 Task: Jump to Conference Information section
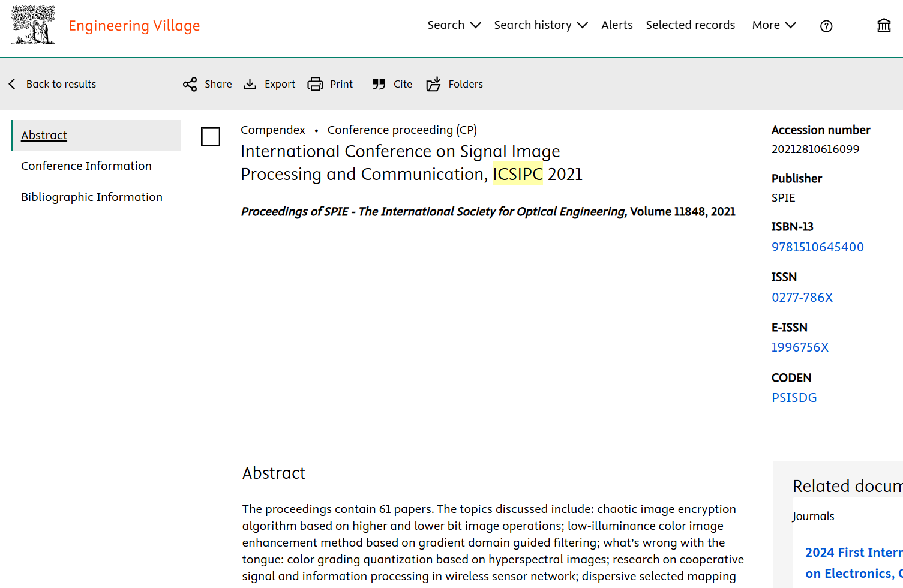(x=86, y=166)
